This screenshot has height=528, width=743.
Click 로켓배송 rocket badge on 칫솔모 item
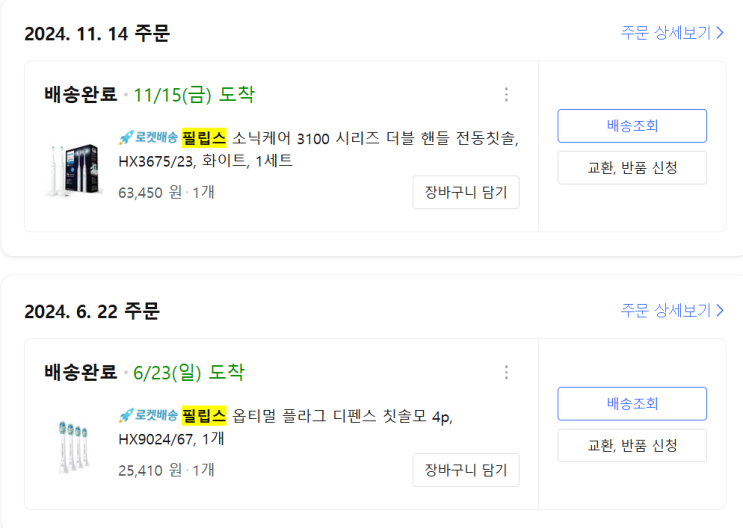tap(148, 416)
